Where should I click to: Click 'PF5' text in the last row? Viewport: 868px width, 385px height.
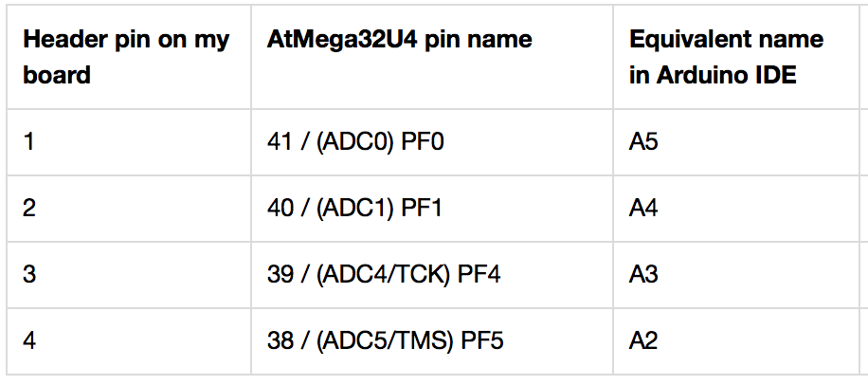click(482, 340)
